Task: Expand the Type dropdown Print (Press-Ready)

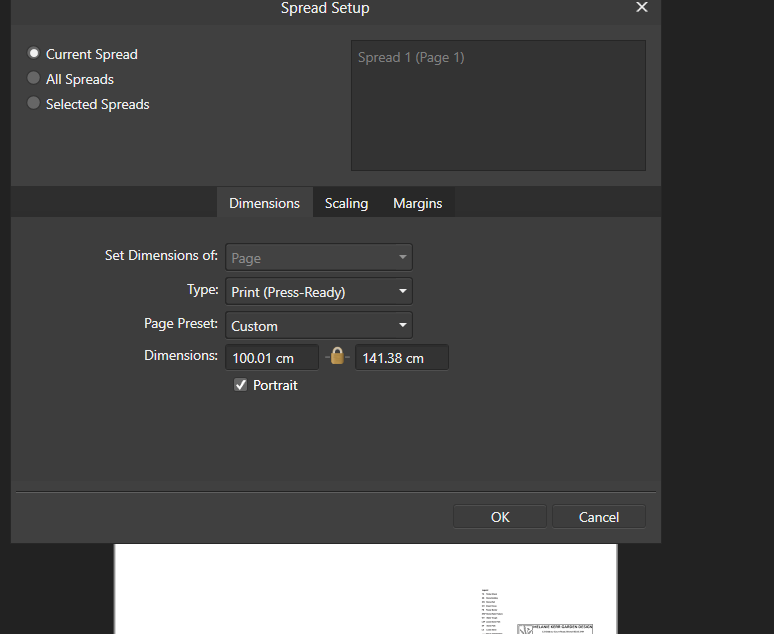Action: click(x=319, y=291)
